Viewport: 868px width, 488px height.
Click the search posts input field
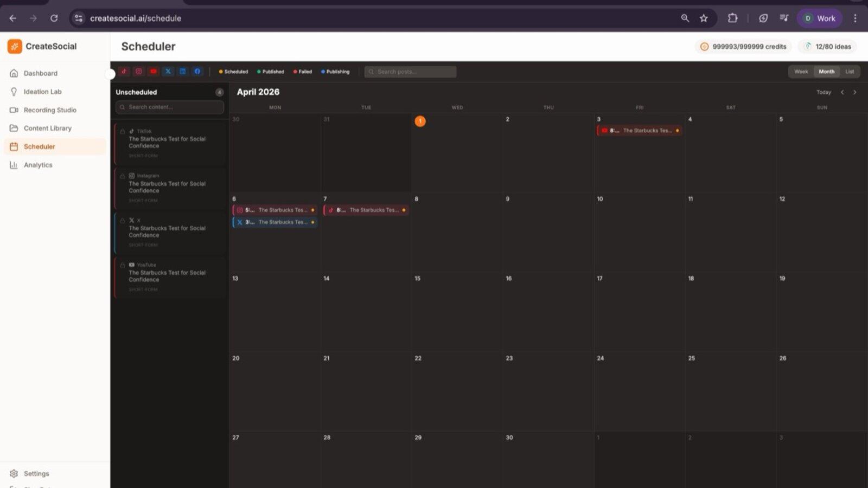[410, 71]
